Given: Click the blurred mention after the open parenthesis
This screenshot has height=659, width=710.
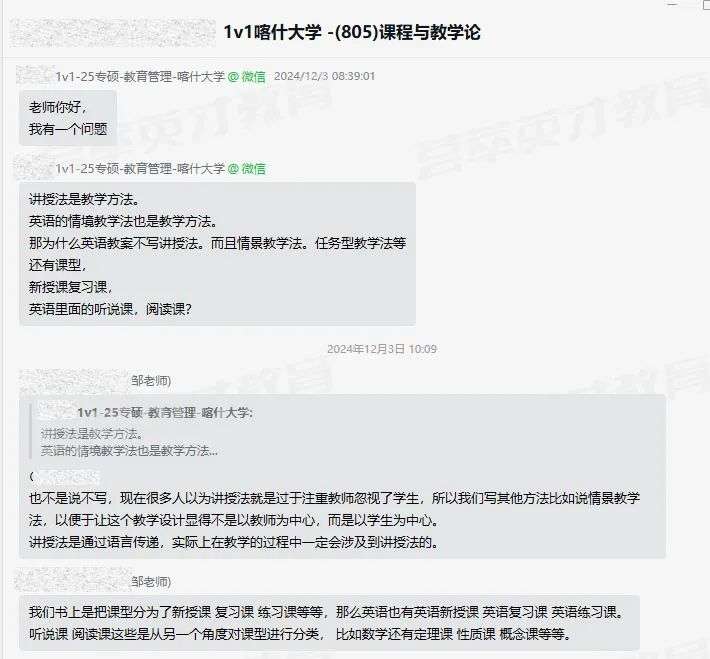Looking at the screenshot, I should click(67, 477).
